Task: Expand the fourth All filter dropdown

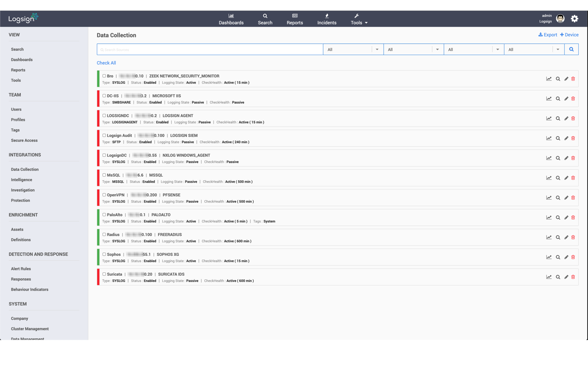Action: [534, 49]
